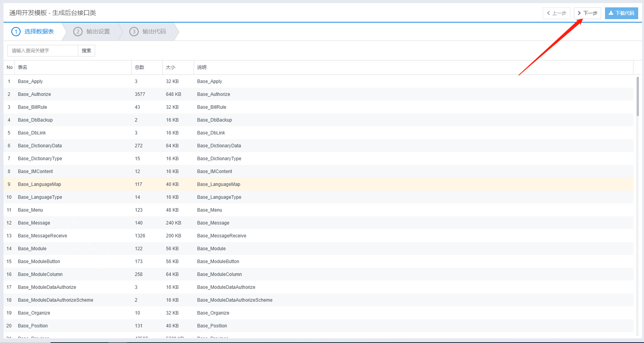Screen dimensions: 644x343
Task: Select the Base_LanguageType table name
Action: pyautogui.click(x=40, y=197)
